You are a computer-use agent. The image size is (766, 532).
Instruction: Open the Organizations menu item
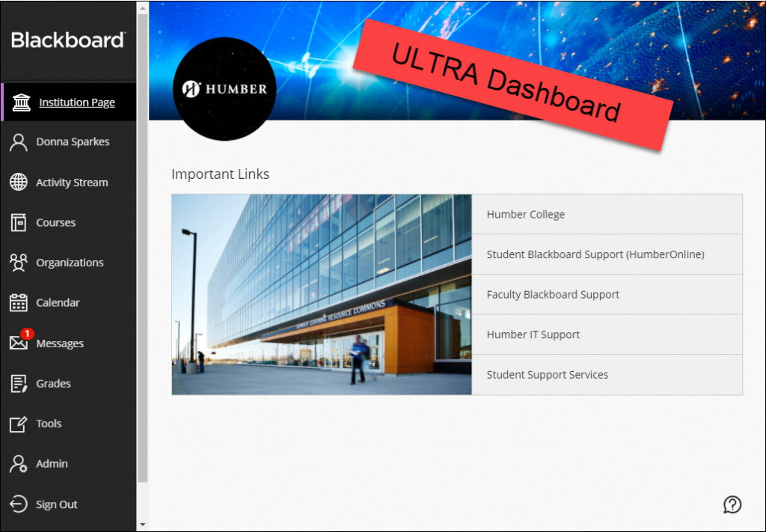pyautogui.click(x=69, y=263)
